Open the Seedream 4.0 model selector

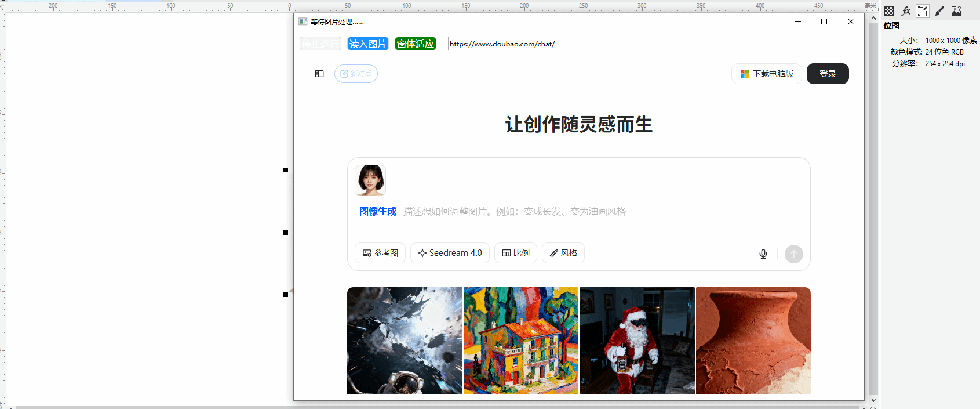coord(450,253)
